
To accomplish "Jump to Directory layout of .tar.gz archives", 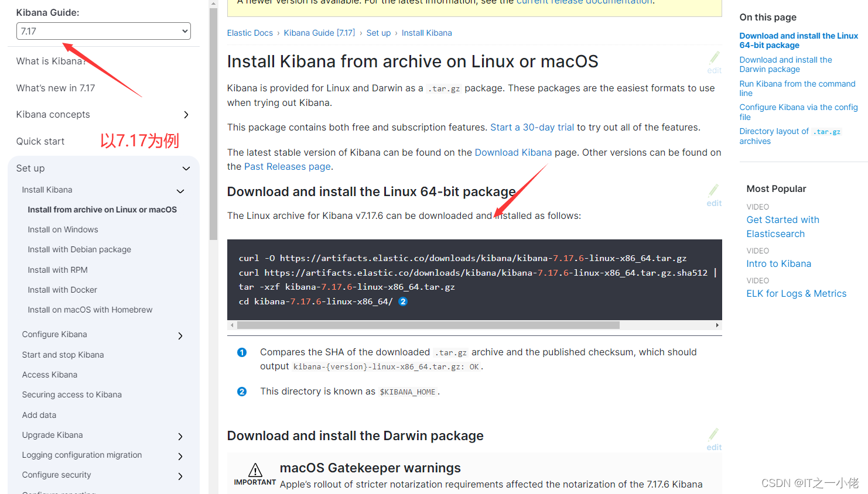I will click(790, 136).
